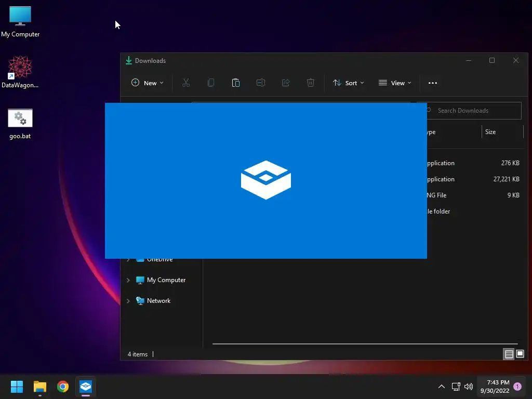532x399 pixels.
Task: Open the notification badge
Action: coord(517,387)
